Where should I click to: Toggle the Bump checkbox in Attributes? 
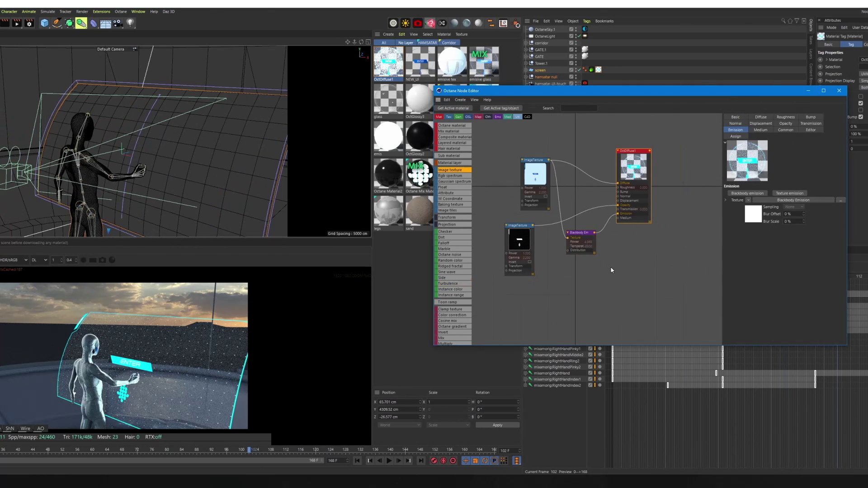[x=861, y=117]
